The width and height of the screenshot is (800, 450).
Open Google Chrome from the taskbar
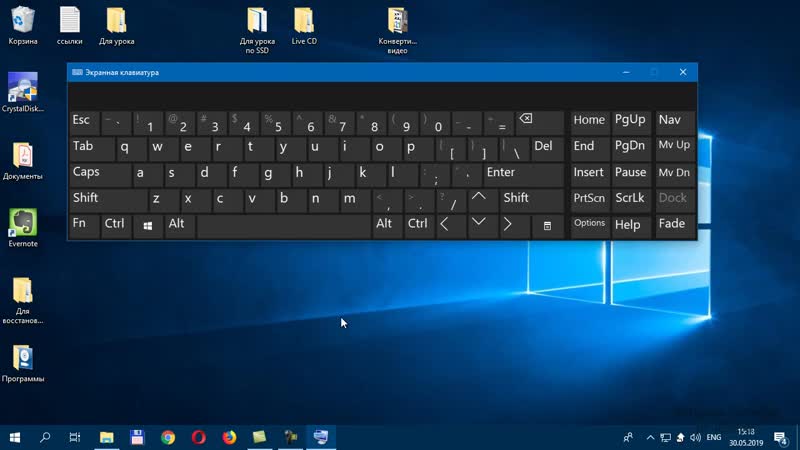click(168, 437)
